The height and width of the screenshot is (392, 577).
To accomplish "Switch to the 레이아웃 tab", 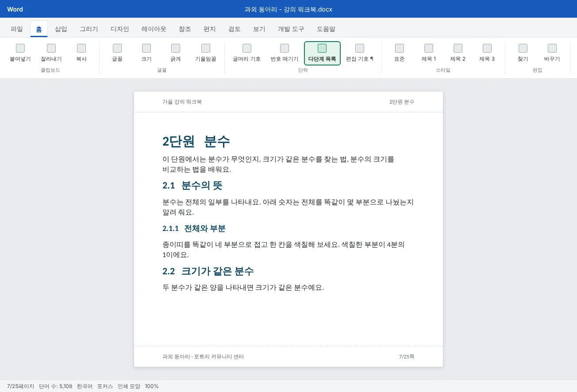I will click(x=154, y=29).
